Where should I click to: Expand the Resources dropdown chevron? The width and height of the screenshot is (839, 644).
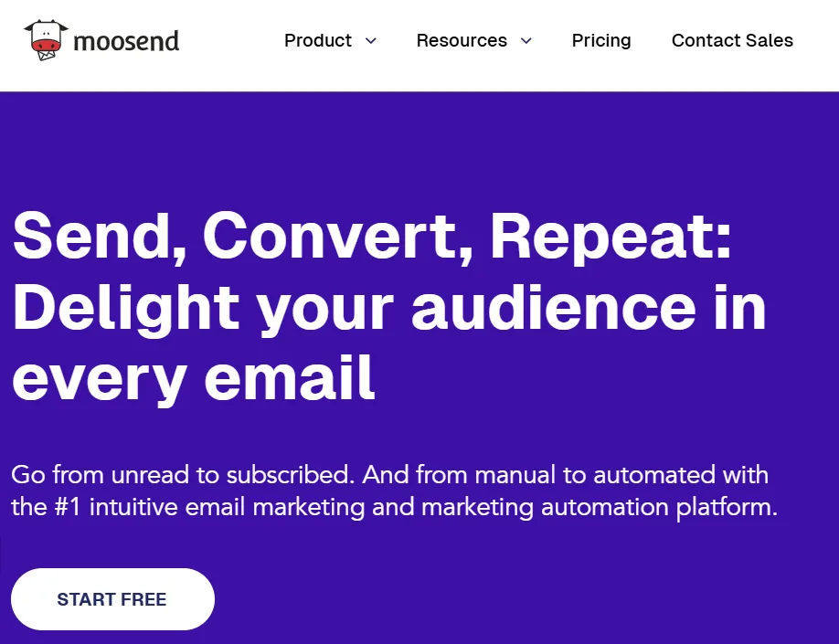(x=526, y=41)
